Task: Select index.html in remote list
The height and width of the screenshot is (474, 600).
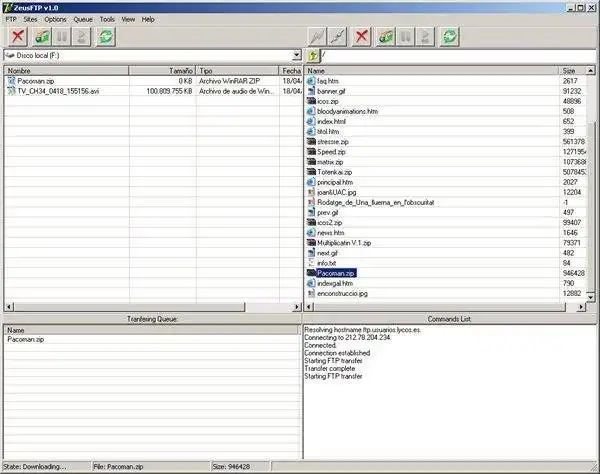Action: (331, 122)
